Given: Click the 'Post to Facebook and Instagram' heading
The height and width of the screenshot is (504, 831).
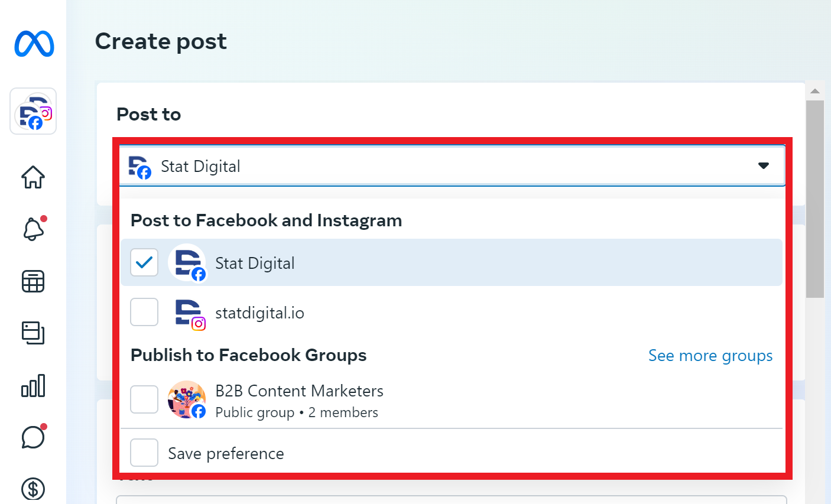Looking at the screenshot, I should pos(266,220).
